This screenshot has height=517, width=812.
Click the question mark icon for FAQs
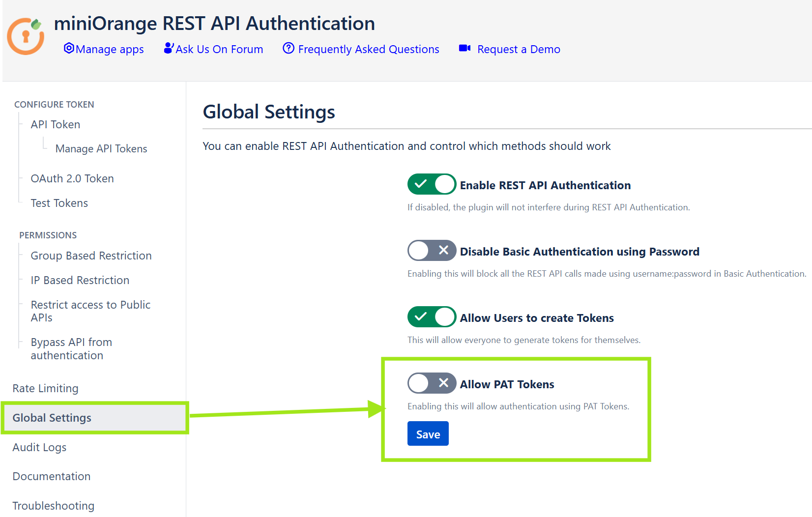(x=288, y=49)
